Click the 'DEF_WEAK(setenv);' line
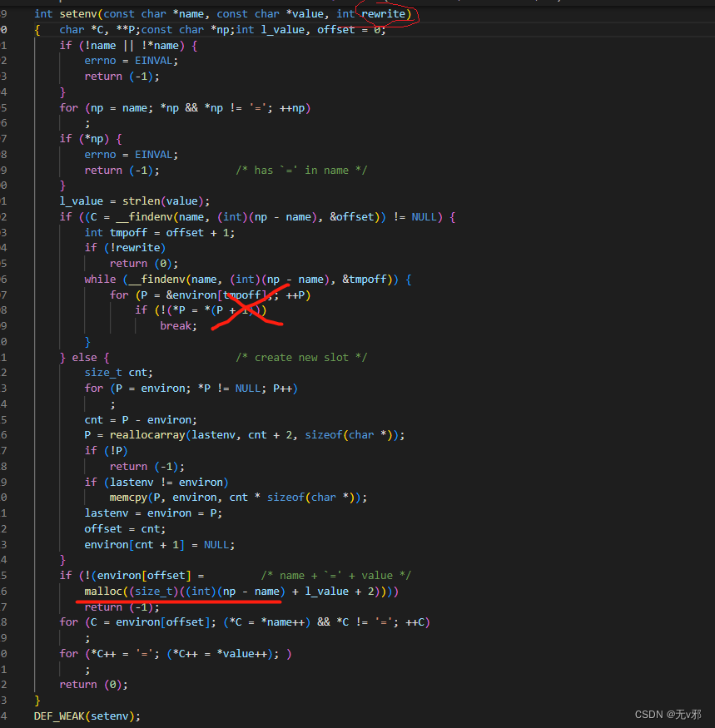 pyautogui.click(x=87, y=716)
